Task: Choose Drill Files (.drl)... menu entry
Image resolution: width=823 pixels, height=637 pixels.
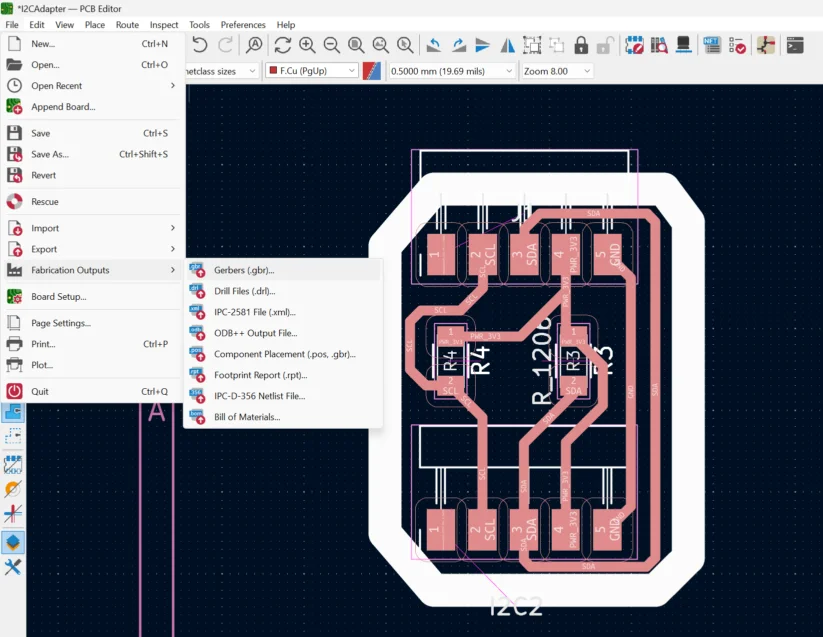Action: (243, 291)
